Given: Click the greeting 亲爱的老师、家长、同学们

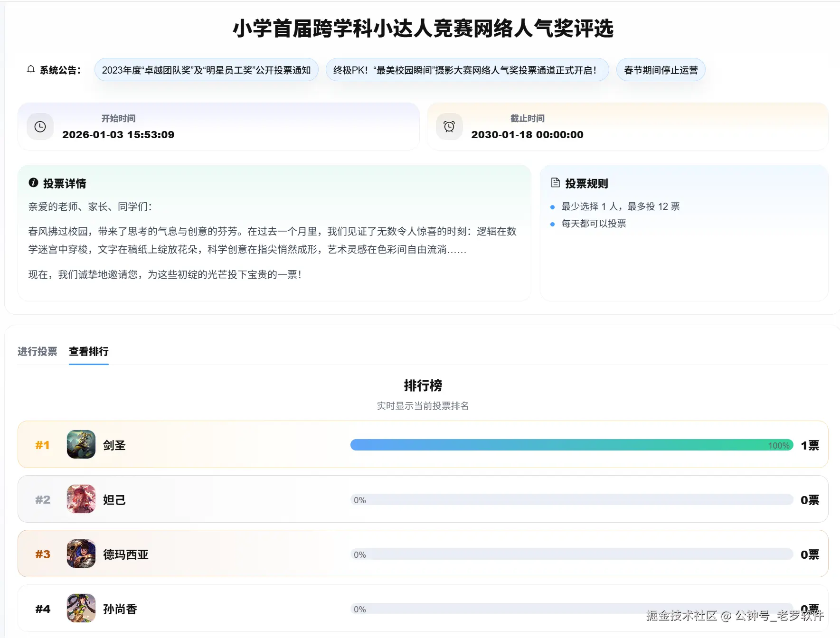Looking at the screenshot, I should (90, 206).
